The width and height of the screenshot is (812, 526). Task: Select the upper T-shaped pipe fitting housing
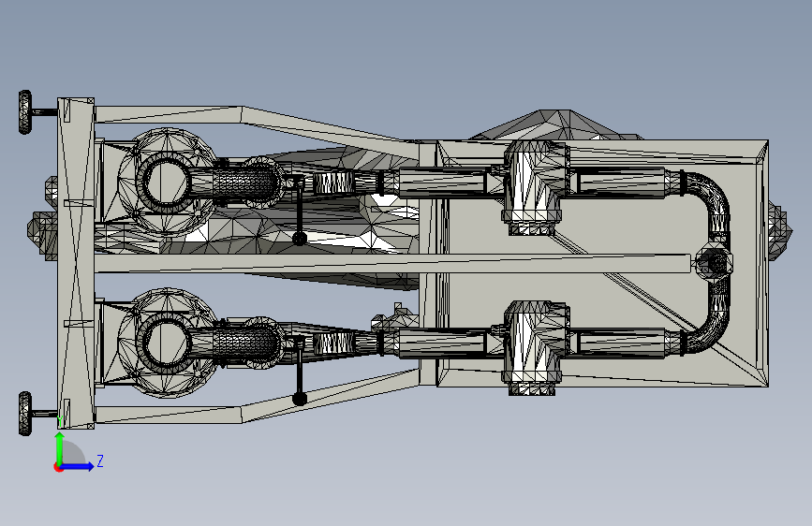click(x=536, y=187)
